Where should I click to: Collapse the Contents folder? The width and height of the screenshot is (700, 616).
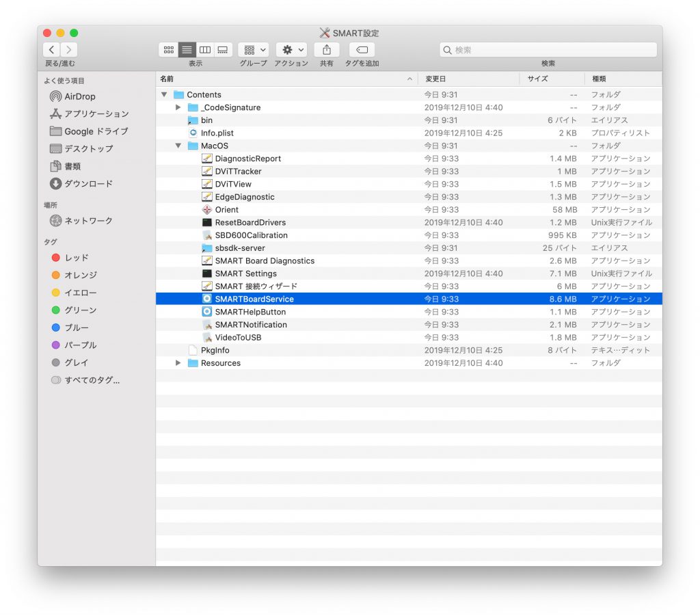[x=164, y=94]
